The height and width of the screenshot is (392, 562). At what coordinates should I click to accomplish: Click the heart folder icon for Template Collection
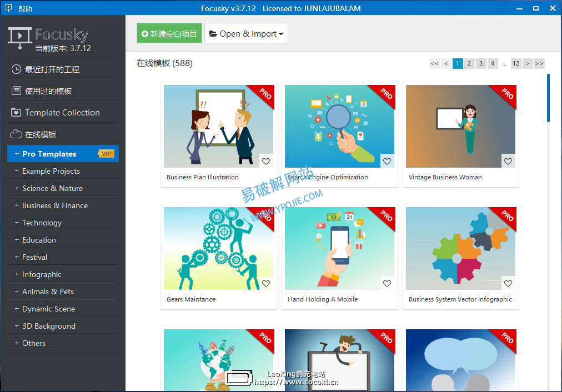[16, 113]
